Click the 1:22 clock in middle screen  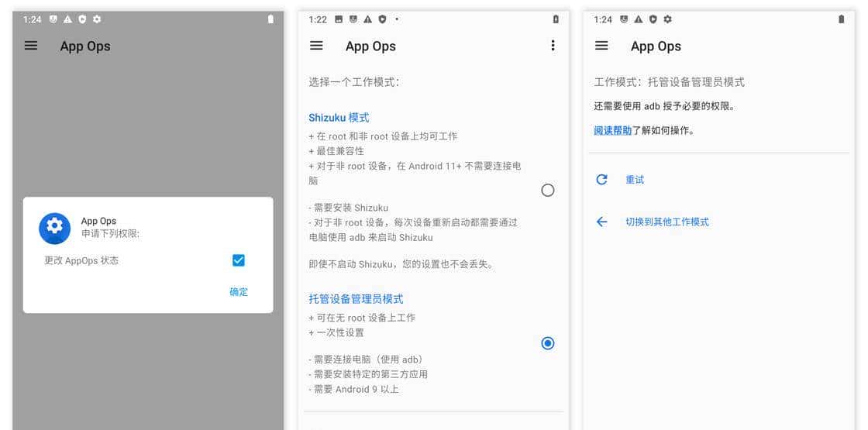pyautogui.click(x=318, y=19)
